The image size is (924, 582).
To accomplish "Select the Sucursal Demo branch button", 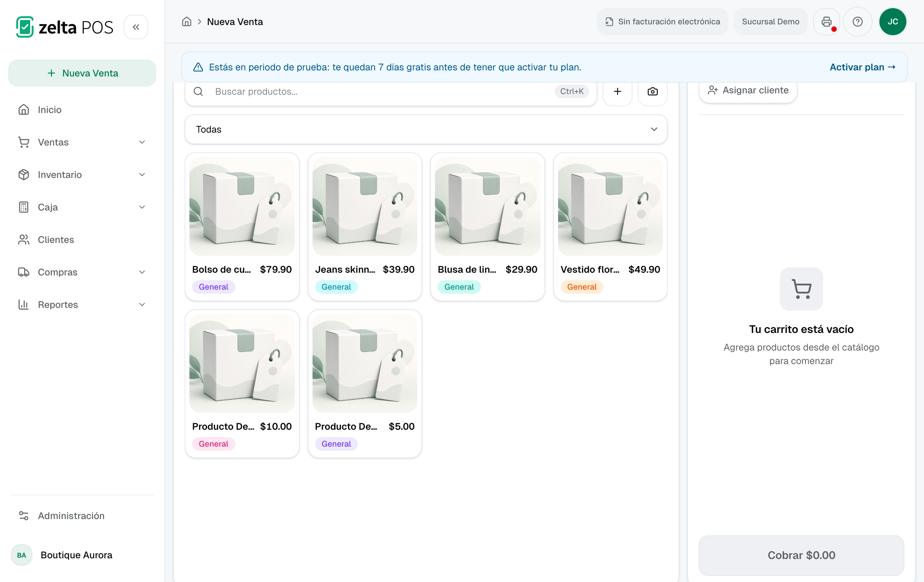I will pos(770,22).
